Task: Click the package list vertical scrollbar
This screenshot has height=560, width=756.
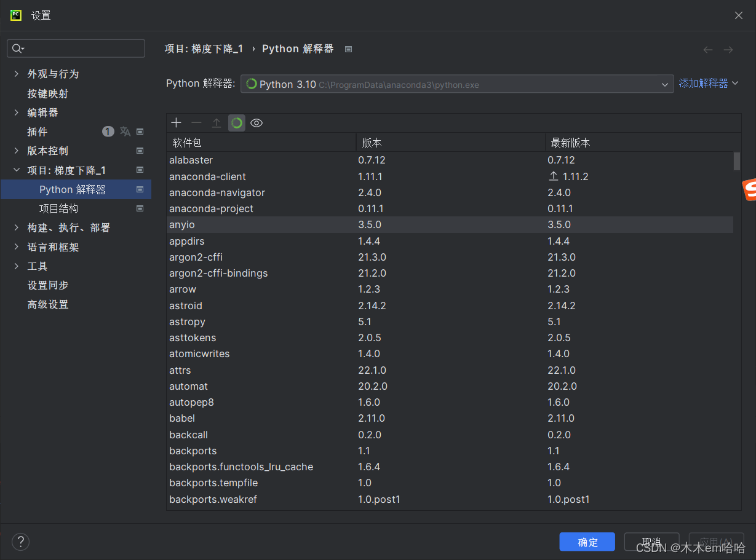Action: 736,161
